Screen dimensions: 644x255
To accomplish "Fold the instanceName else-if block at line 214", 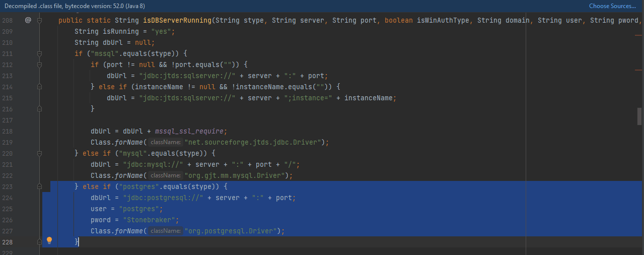I will pos(39,87).
